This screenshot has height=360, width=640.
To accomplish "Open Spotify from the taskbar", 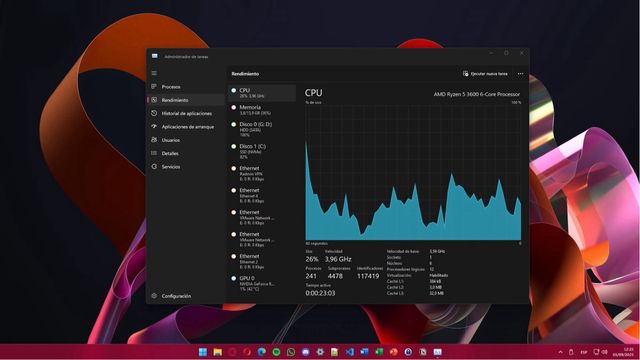I will coord(276,352).
